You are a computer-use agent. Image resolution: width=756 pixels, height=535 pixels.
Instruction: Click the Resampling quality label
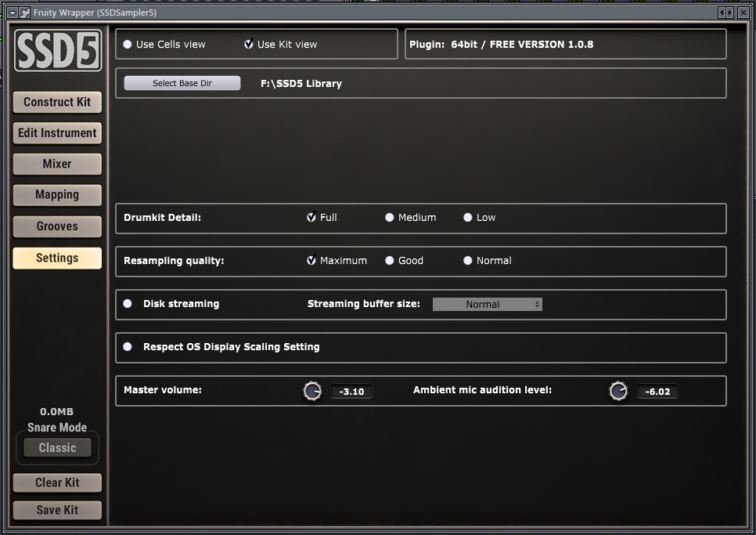click(174, 261)
